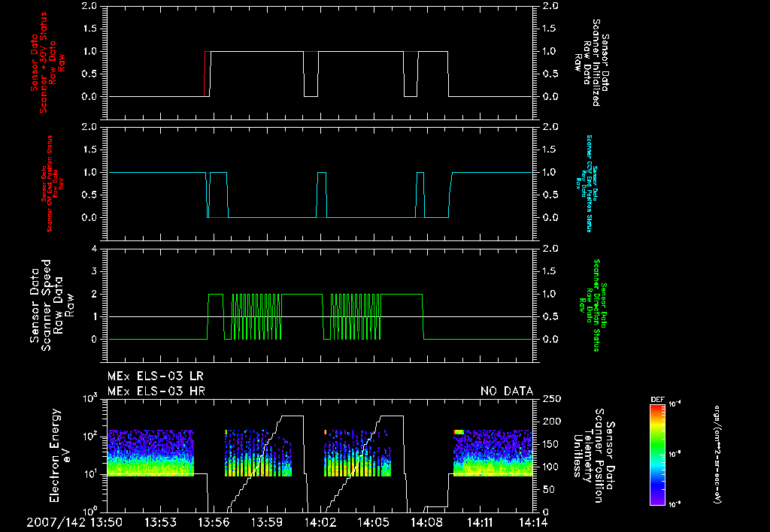Click the 'Electron Energy eV' axis title

[x=61, y=455]
